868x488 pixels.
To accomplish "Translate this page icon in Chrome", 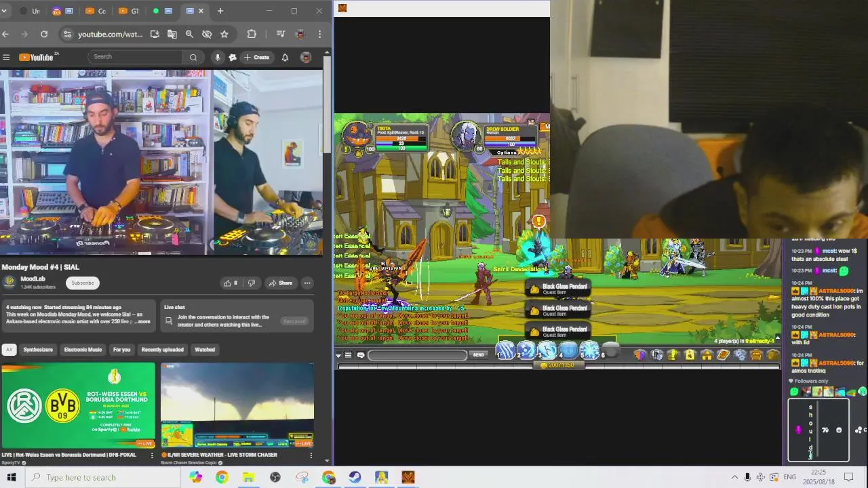I will [172, 34].
